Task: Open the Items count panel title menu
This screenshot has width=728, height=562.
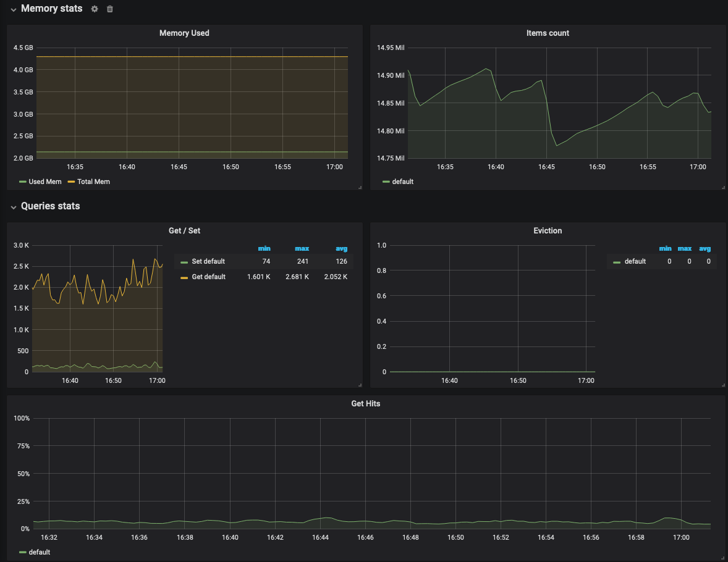Action: [x=548, y=33]
